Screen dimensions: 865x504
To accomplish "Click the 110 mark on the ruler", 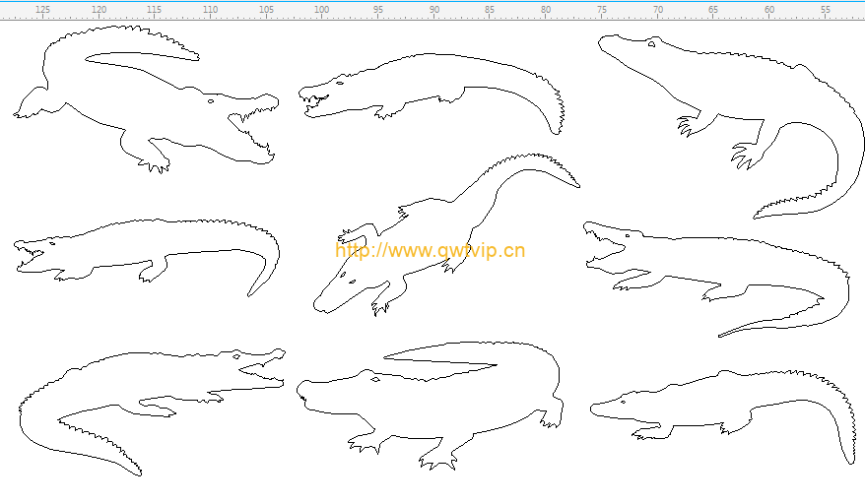I will 210,10.
